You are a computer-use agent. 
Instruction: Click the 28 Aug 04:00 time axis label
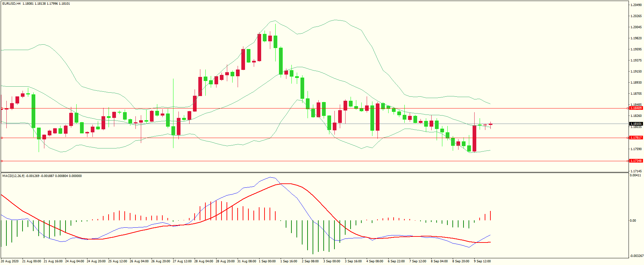(x=204, y=261)
